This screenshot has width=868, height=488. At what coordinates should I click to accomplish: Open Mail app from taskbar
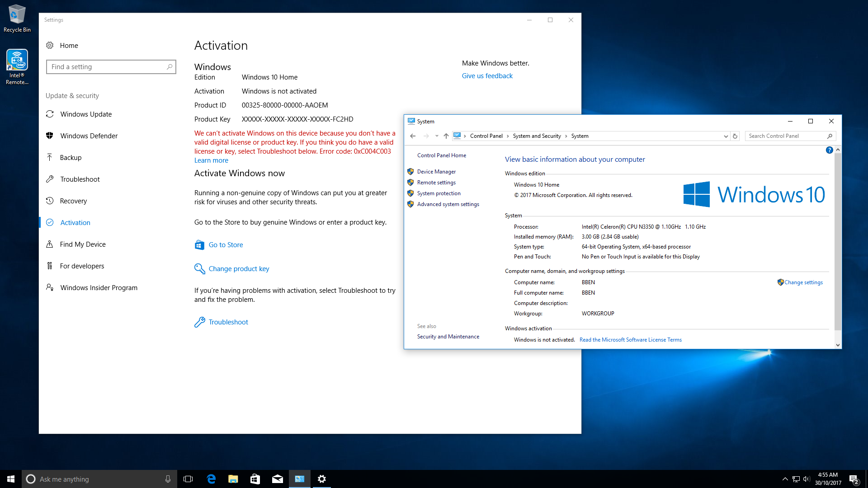point(277,479)
